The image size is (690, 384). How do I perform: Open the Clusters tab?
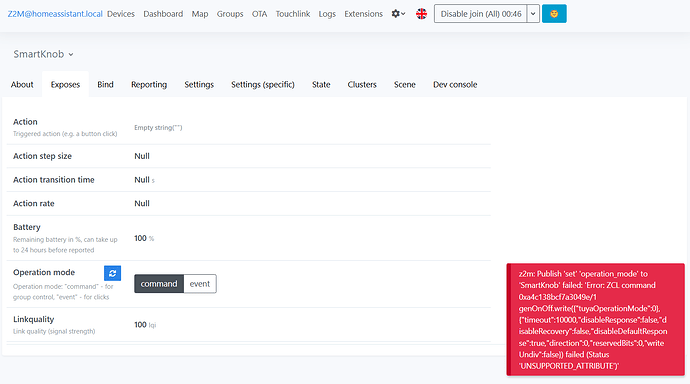(362, 84)
